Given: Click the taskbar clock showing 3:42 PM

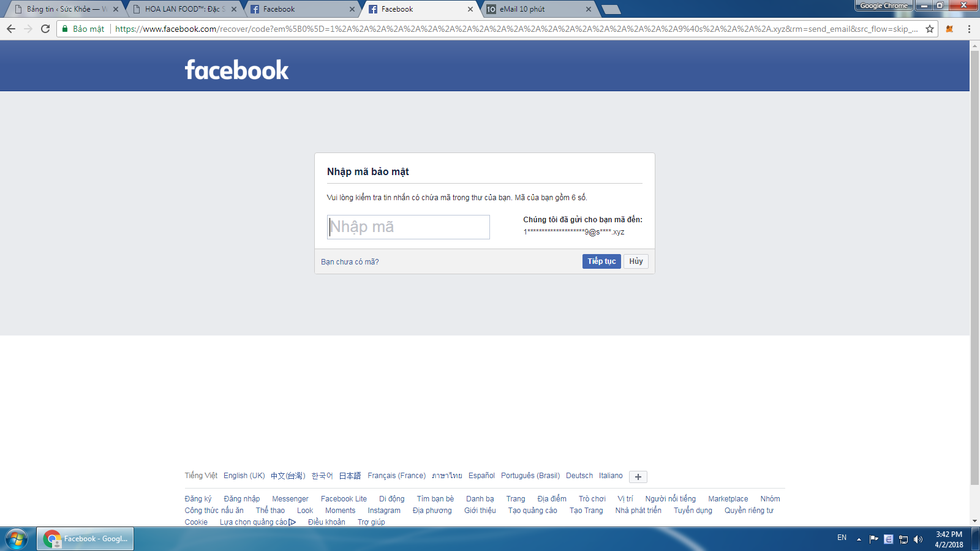Looking at the screenshot, I should coord(949,539).
